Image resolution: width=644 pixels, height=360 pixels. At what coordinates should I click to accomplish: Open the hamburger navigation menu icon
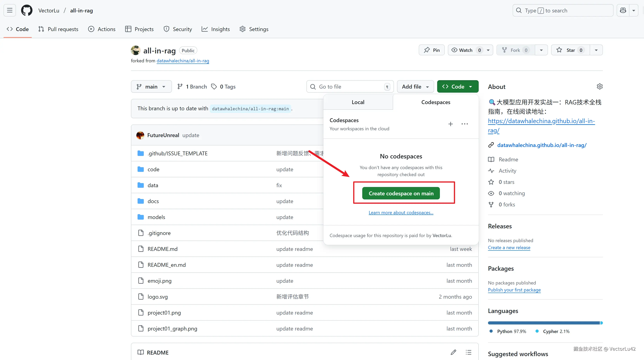10,10
